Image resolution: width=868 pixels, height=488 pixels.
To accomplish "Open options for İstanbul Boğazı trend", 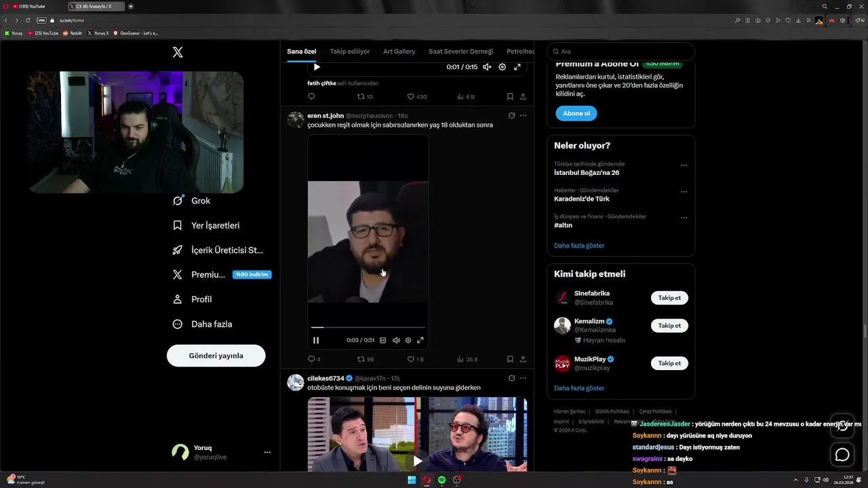I will 684,165.
